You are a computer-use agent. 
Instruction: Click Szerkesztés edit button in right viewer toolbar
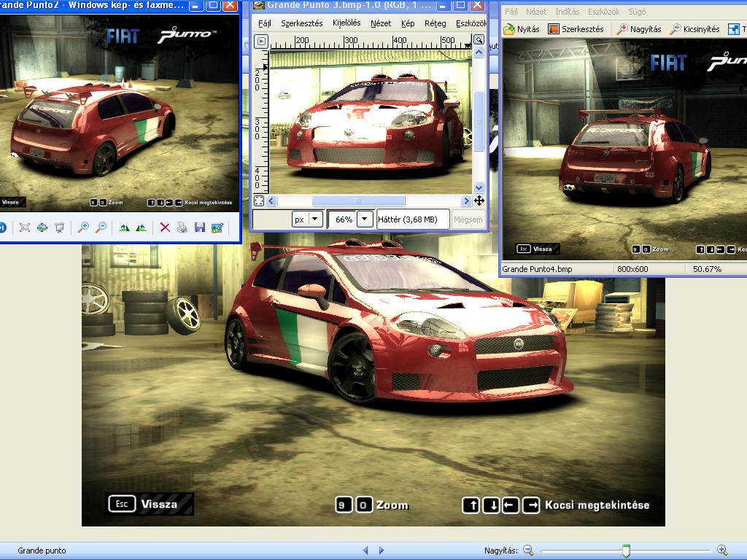tap(576, 29)
